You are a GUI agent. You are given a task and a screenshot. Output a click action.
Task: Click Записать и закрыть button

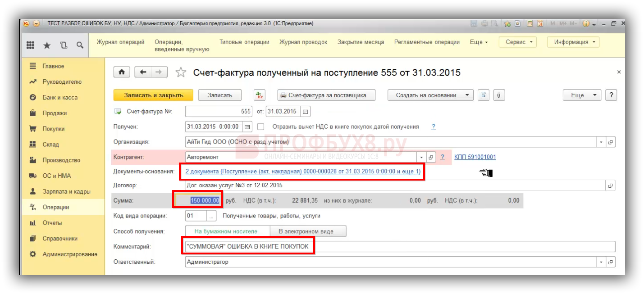point(153,95)
